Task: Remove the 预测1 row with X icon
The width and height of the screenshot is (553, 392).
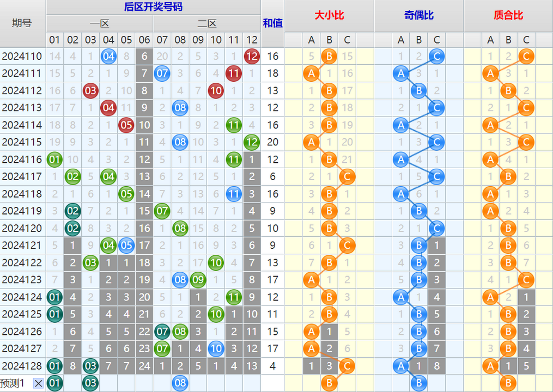Action: (39, 383)
